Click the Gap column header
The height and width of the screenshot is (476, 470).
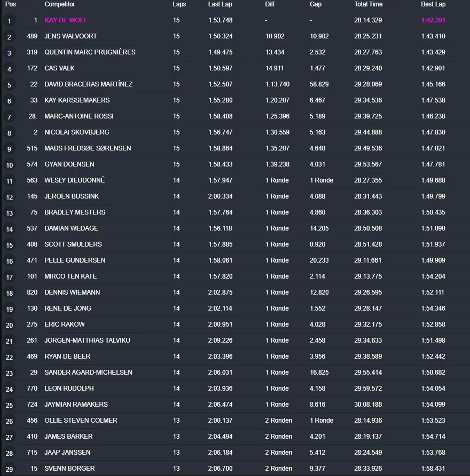pos(315,4)
